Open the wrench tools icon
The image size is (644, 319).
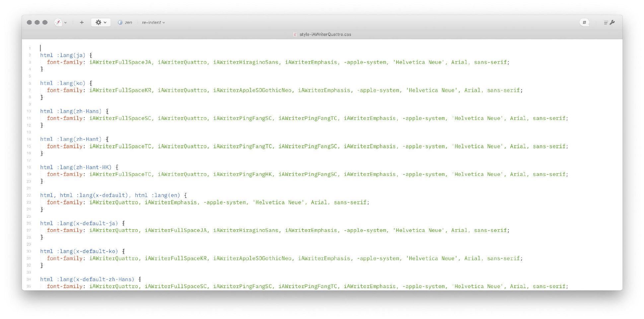click(x=612, y=22)
